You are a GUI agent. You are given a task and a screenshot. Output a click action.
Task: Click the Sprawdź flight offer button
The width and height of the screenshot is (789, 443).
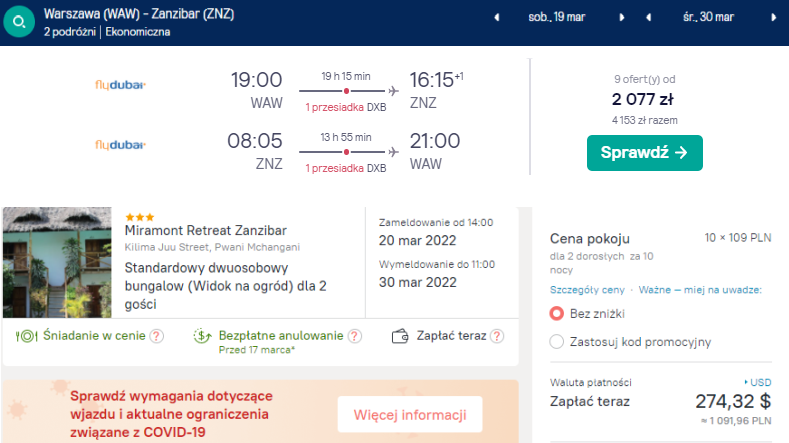click(x=645, y=153)
